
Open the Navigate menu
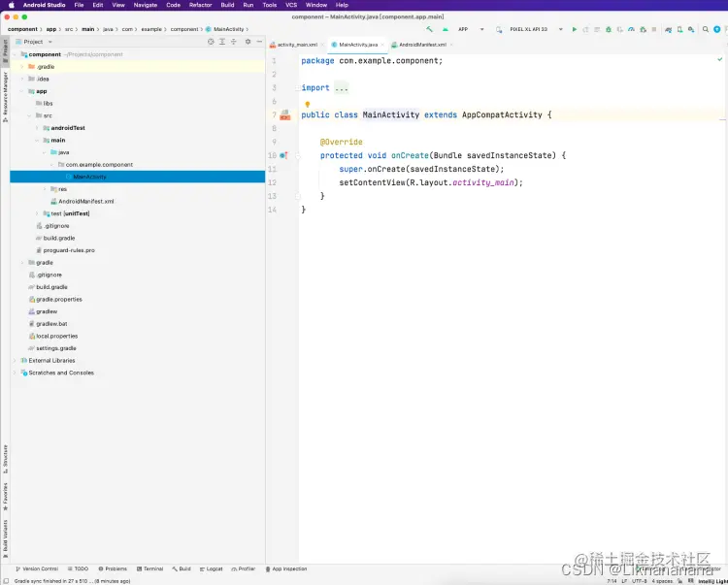pyautogui.click(x=146, y=5)
